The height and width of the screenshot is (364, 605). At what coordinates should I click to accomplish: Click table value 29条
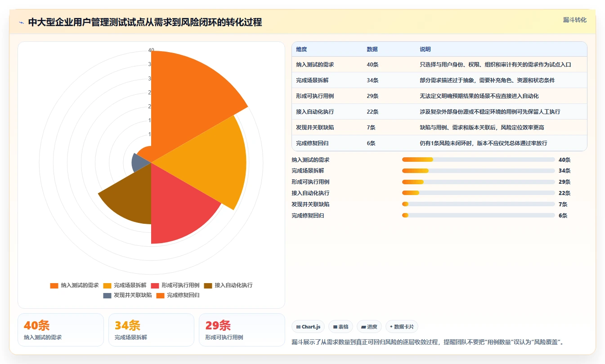point(372,96)
